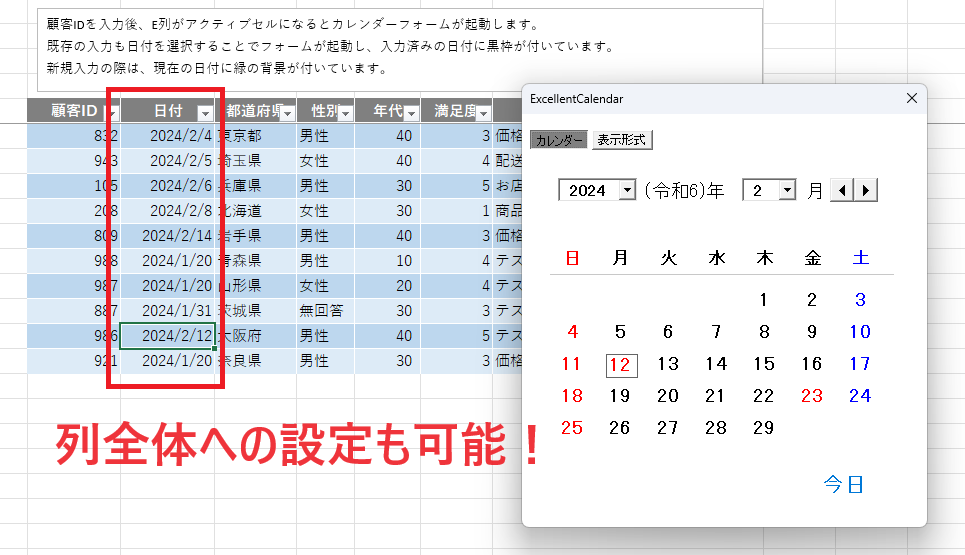Click the 日付 column header
Screen dimensions: 965x555
(x=168, y=111)
